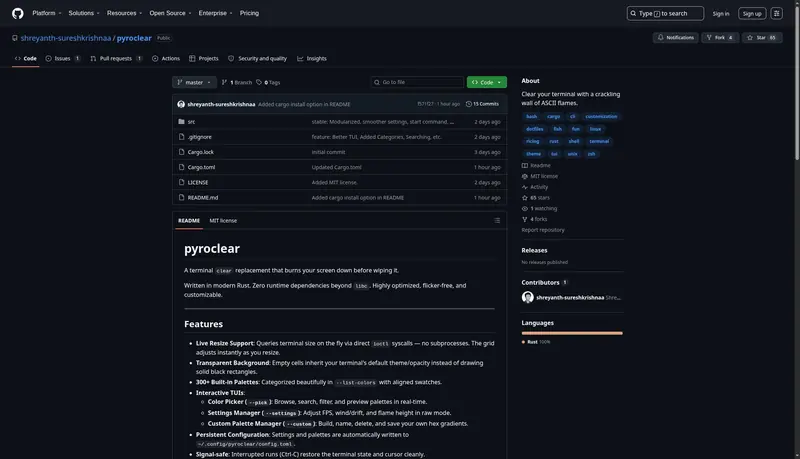
Task: Select the Code tab
Action: [x=26, y=59]
